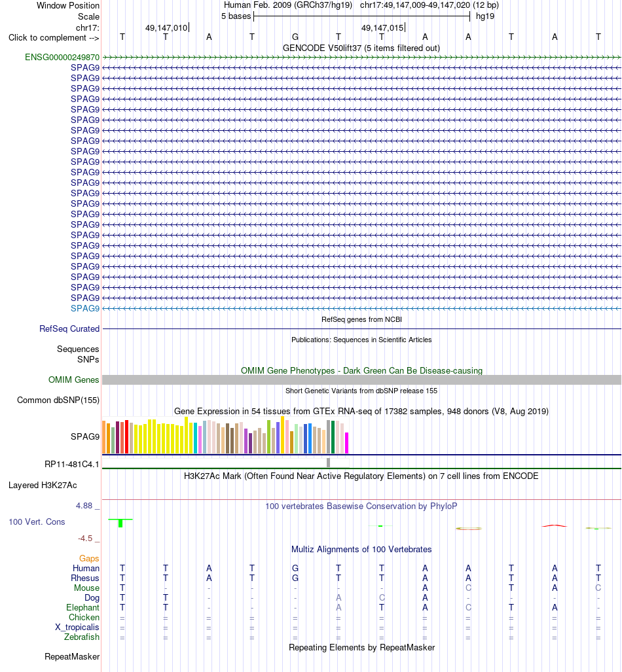622x672 pixels.
Task: Click the chr17: ruler label
Action: (88, 28)
